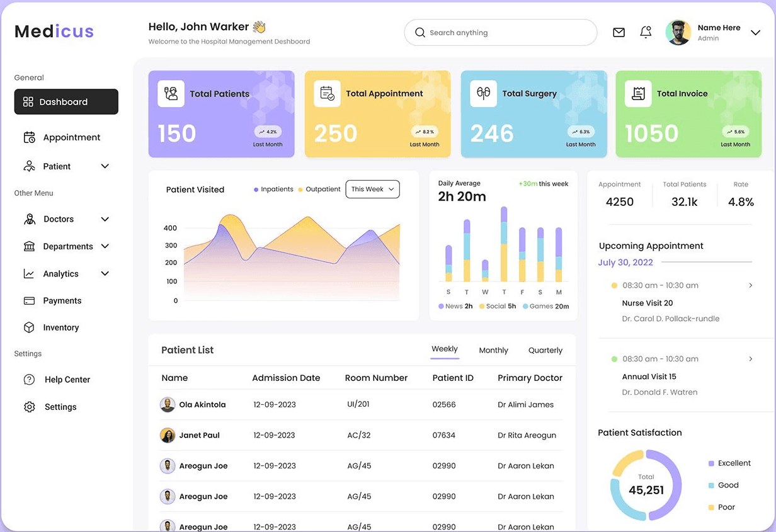
Task: Click inside the Search anything field
Action: coord(501,32)
